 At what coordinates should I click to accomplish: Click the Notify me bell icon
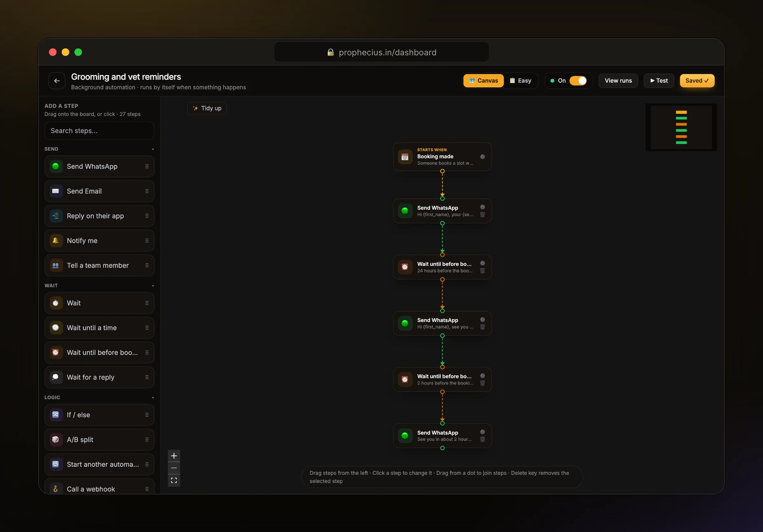click(56, 241)
